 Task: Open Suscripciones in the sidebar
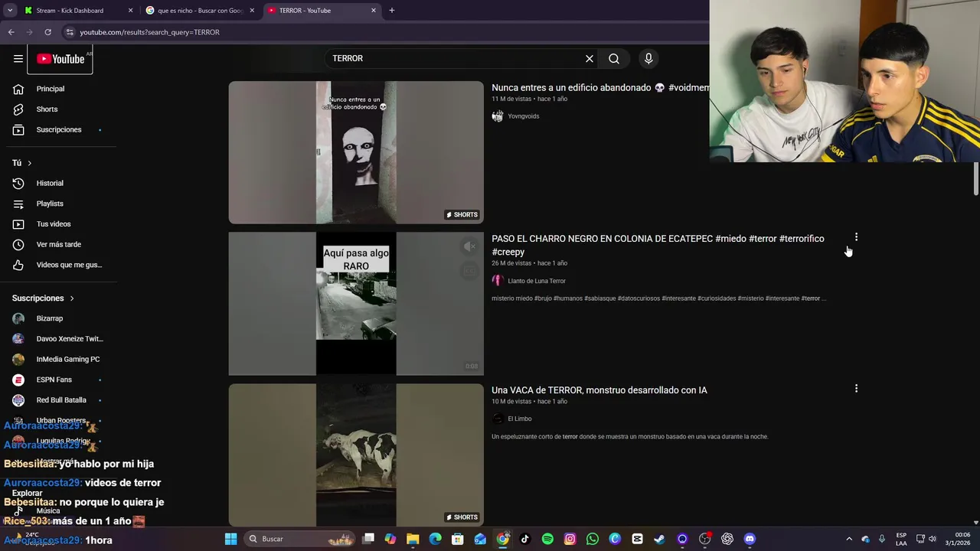click(59, 129)
